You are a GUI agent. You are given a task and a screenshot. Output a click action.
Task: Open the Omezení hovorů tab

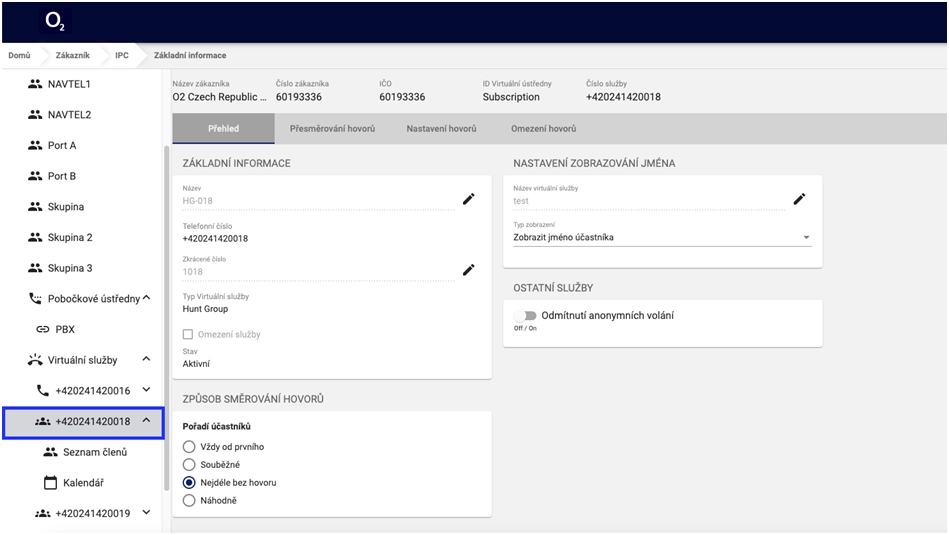[x=543, y=129]
